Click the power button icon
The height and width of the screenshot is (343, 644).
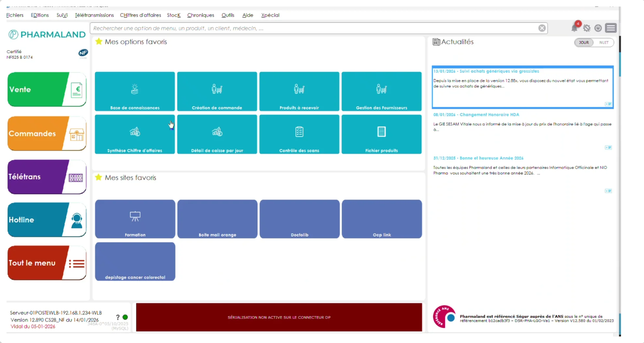[598, 28]
